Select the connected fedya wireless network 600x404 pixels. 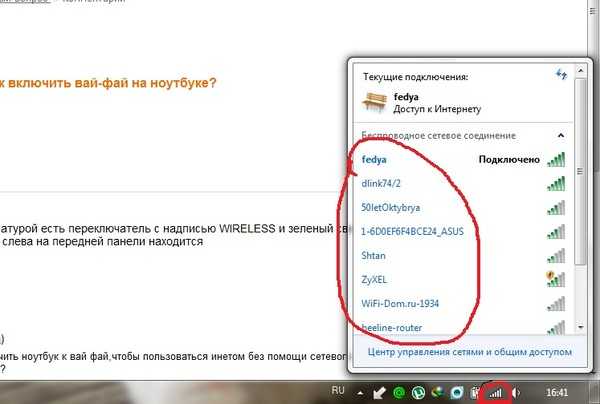pos(463,160)
